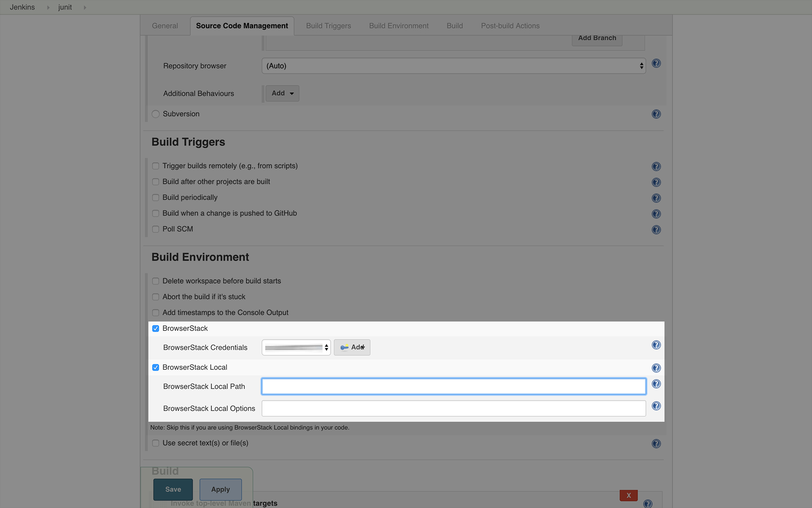Image resolution: width=812 pixels, height=508 pixels.
Task: Open help for BrowserStack Local Path
Action: point(656,384)
